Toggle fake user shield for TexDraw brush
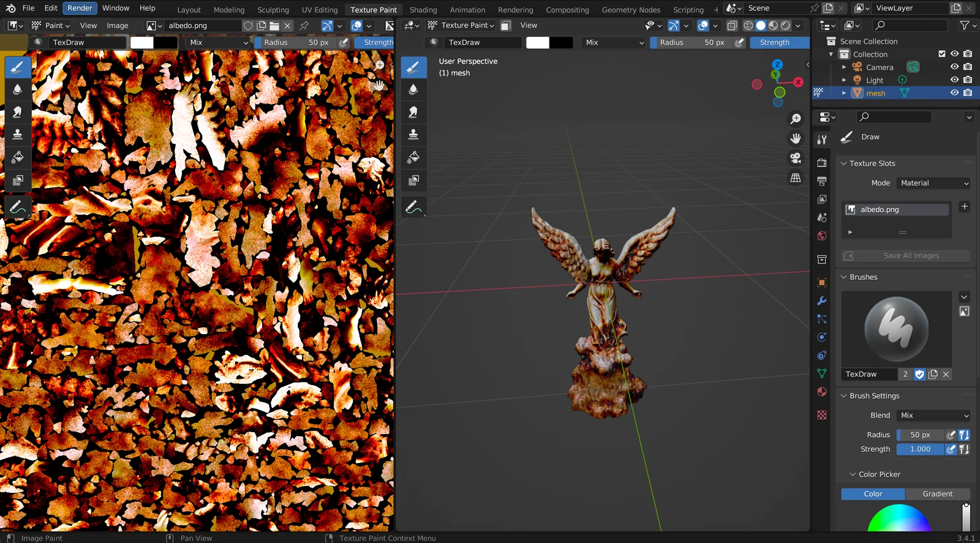Image resolution: width=980 pixels, height=543 pixels. click(919, 374)
